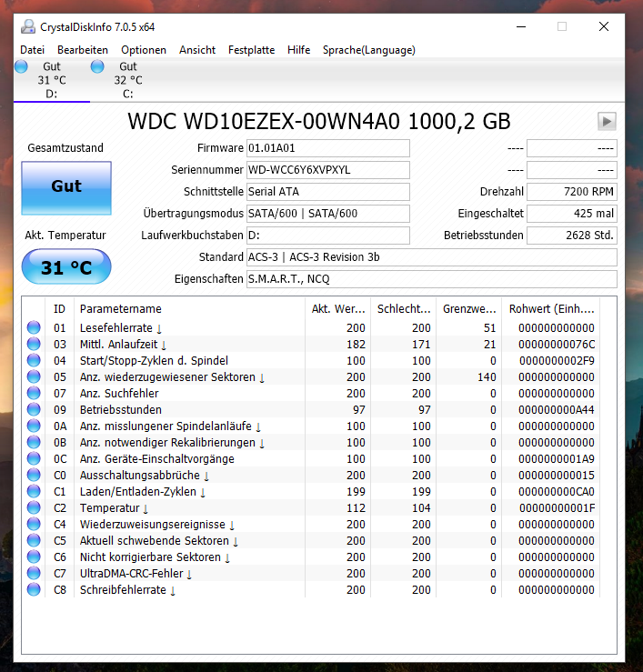Click the Drehzahl 7200 RPM field
The image size is (643, 672).
(572, 192)
